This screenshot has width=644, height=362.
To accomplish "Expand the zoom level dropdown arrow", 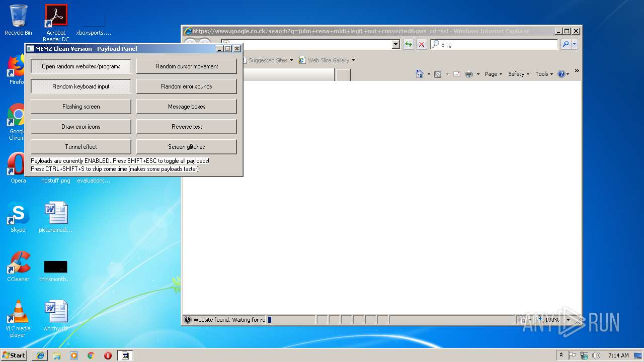I will 569,320.
